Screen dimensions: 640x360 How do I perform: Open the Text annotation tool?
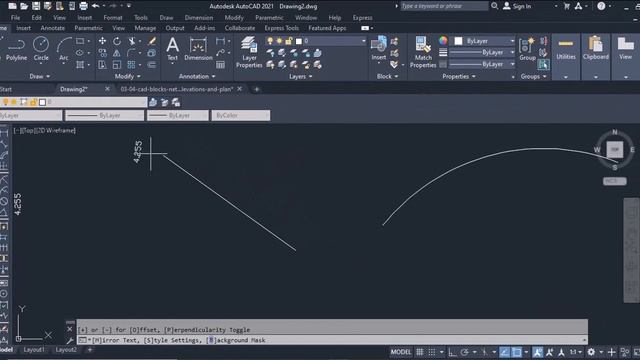(173, 49)
